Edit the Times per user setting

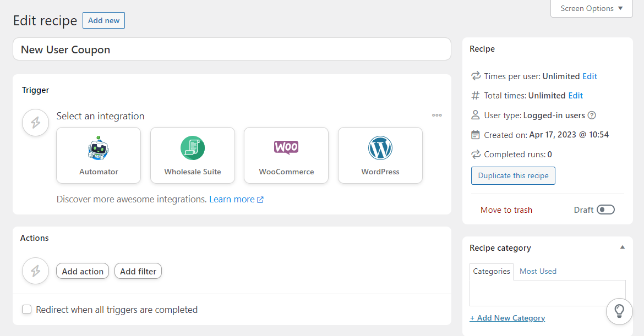tap(590, 76)
